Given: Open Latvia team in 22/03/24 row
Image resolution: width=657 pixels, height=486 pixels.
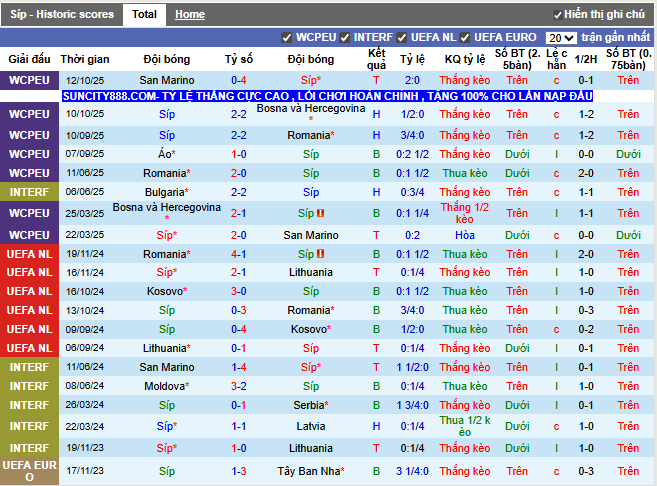Looking at the screenshot, I should 310,426.
